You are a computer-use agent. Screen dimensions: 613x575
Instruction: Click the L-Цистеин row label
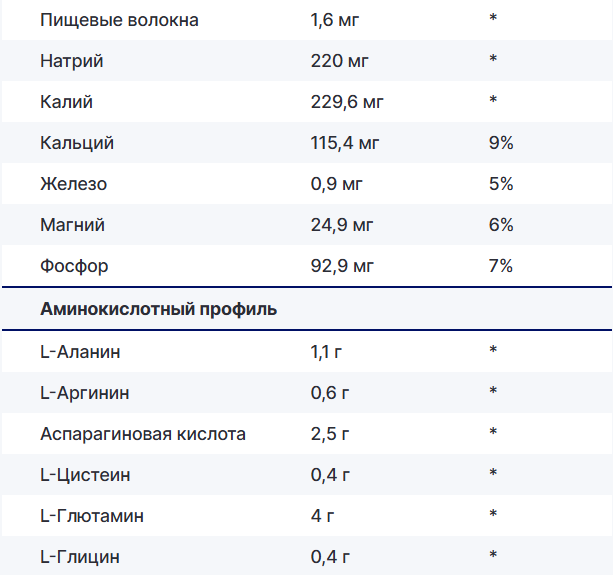(x=85, y=474)
